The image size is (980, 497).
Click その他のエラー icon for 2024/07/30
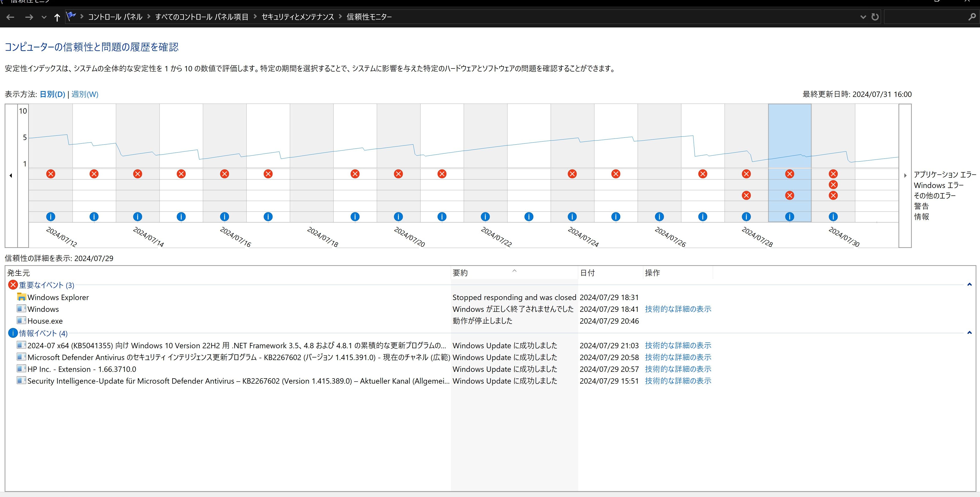tap(833, 195)
